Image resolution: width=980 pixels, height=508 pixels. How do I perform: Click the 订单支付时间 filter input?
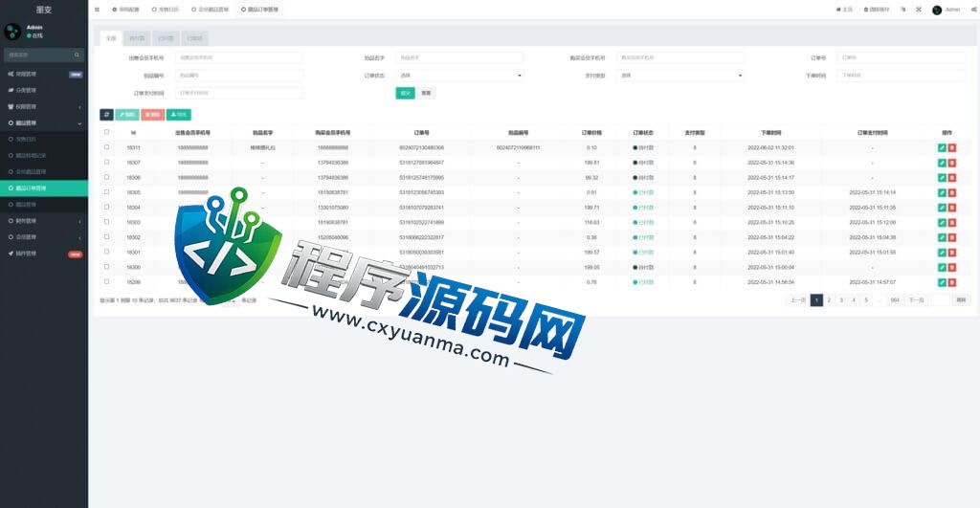coord(239,93)
